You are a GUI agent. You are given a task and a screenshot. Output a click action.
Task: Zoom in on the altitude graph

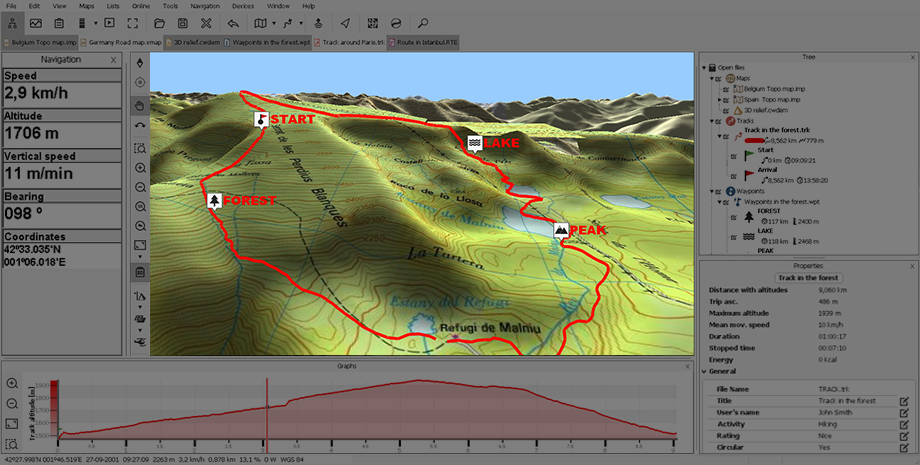pyautogui.click(x=12, y=383)
